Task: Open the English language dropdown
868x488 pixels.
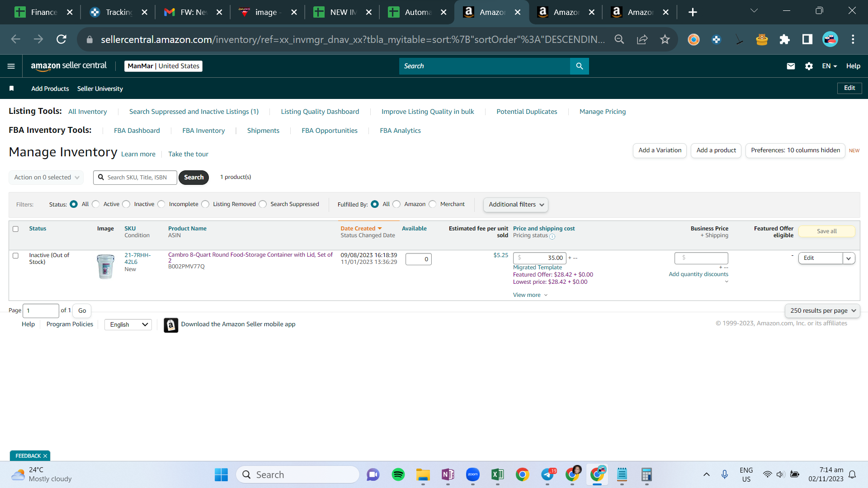Action: pyautogui.click(x=128, y=325)
